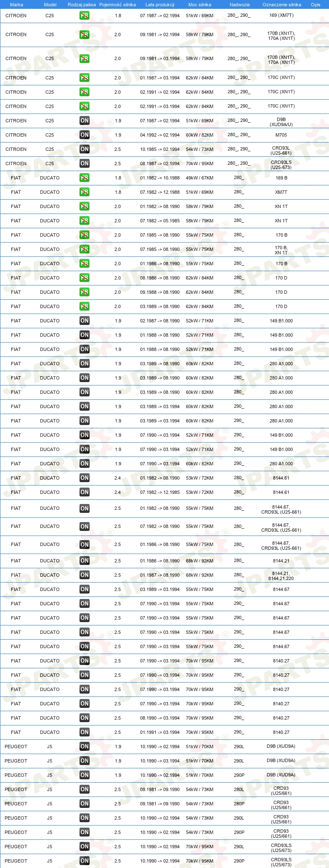Click diesel icon in Peugeot CRD93 280L row
This screenshot has width=329, height=868.
pyautogui.click(x=84, y=789)
